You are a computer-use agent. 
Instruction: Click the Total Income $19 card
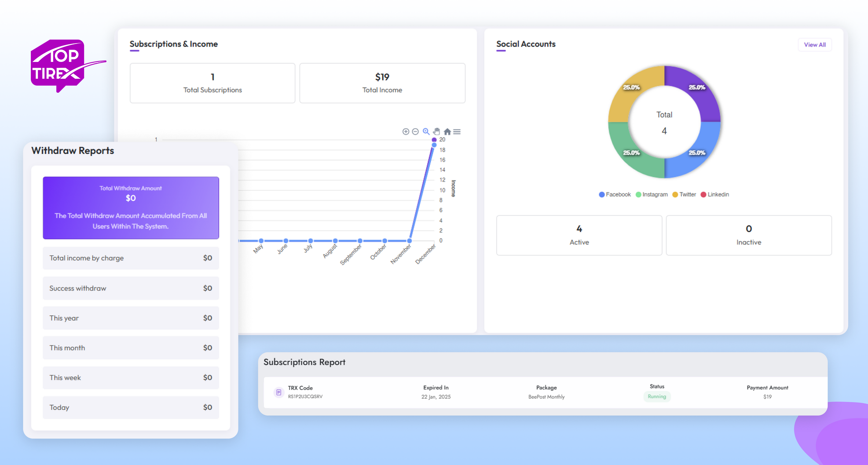pos(382,83)
